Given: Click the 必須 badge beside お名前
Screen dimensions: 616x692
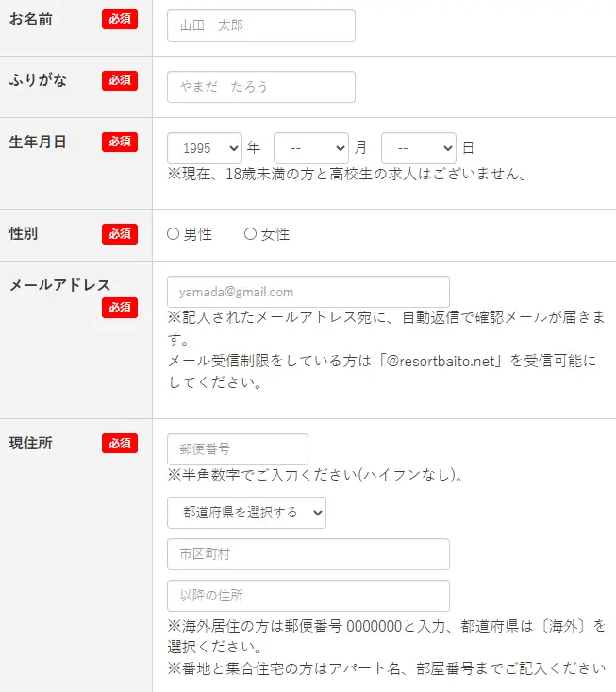Looking at the screenshot, I should 120,19.
